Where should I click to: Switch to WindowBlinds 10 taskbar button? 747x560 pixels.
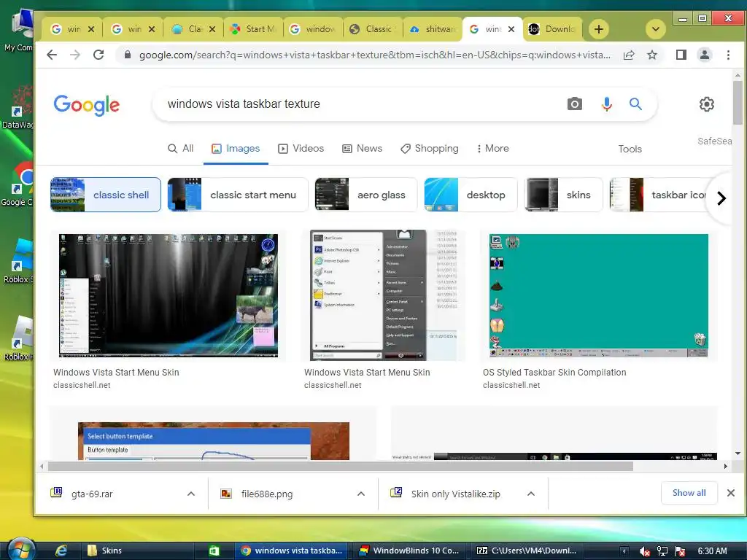point(410,551)
